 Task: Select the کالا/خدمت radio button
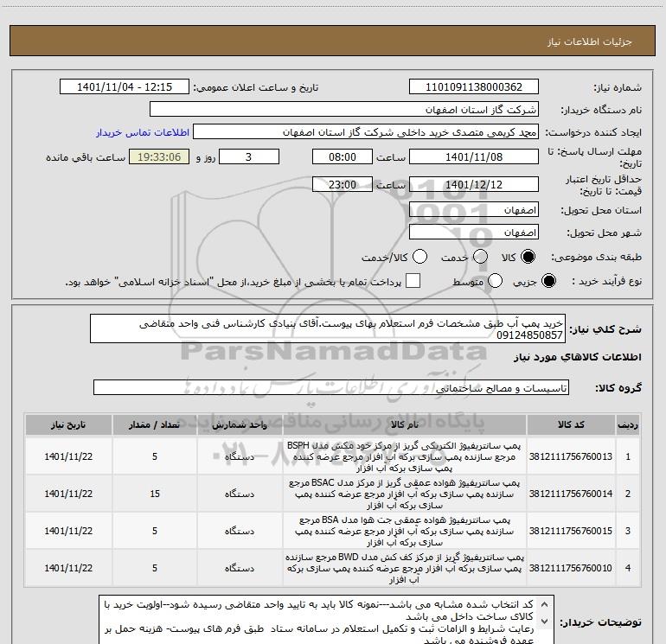[420, 257]
